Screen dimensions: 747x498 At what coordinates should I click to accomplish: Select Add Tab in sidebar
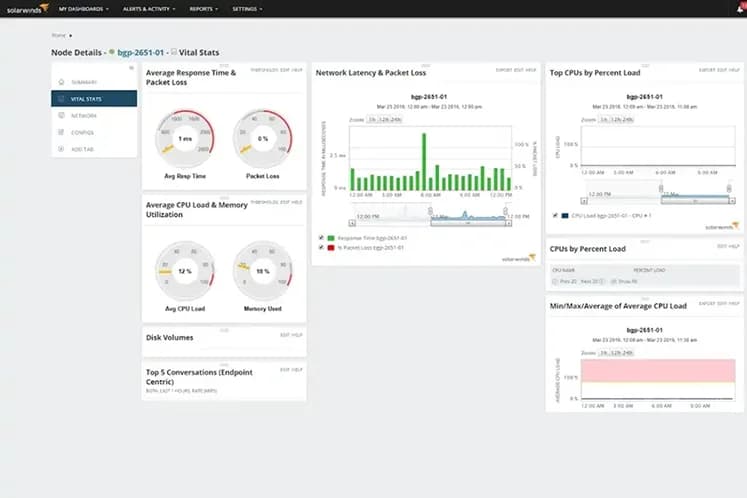click(x=94, y=149)
